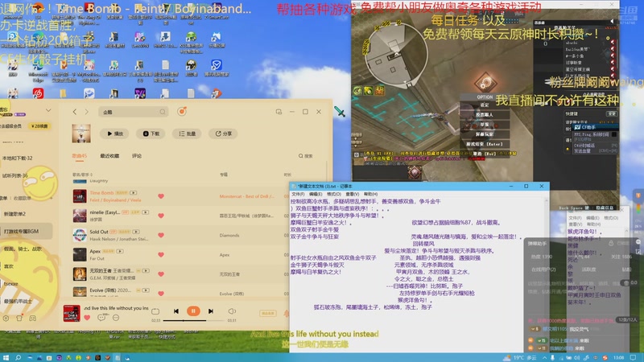Image resolution: width=644 pixels, height=362 pixels.
Task: Click the magnifier inside the music search box
Action: pyautogui.click(x=163, y=112)
